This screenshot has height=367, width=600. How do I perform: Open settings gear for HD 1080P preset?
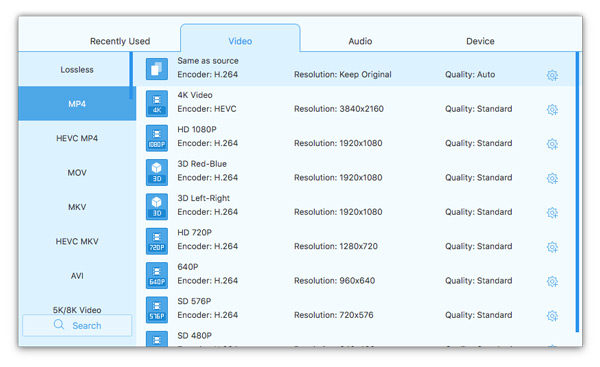pyautogui.click(x=552, y=144)
